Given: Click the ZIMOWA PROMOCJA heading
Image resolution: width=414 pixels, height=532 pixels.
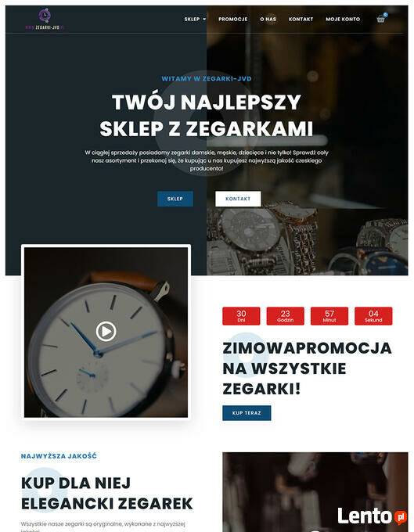Looking at the screenshot, I should point(307,368).
